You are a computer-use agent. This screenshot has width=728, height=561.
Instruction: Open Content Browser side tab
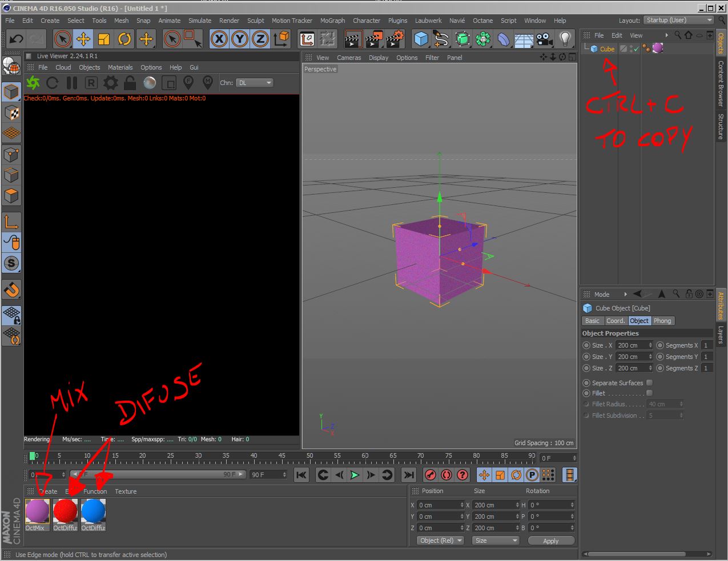pyautogui.click(x=721, y=83)
